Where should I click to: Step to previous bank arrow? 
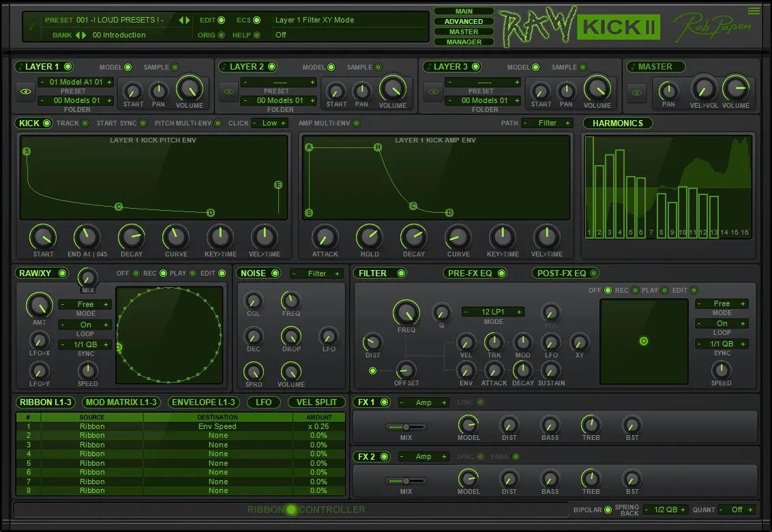point(77,35)
